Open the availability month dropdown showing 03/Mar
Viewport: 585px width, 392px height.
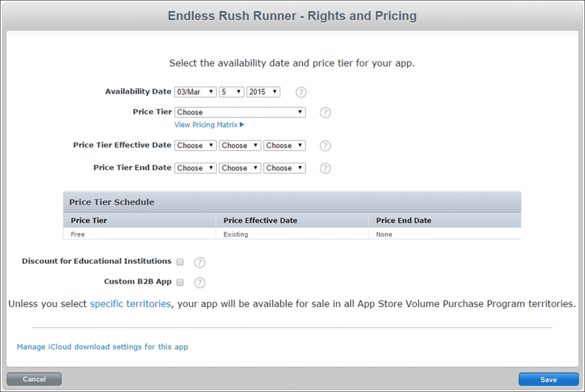tap(195, 92)
